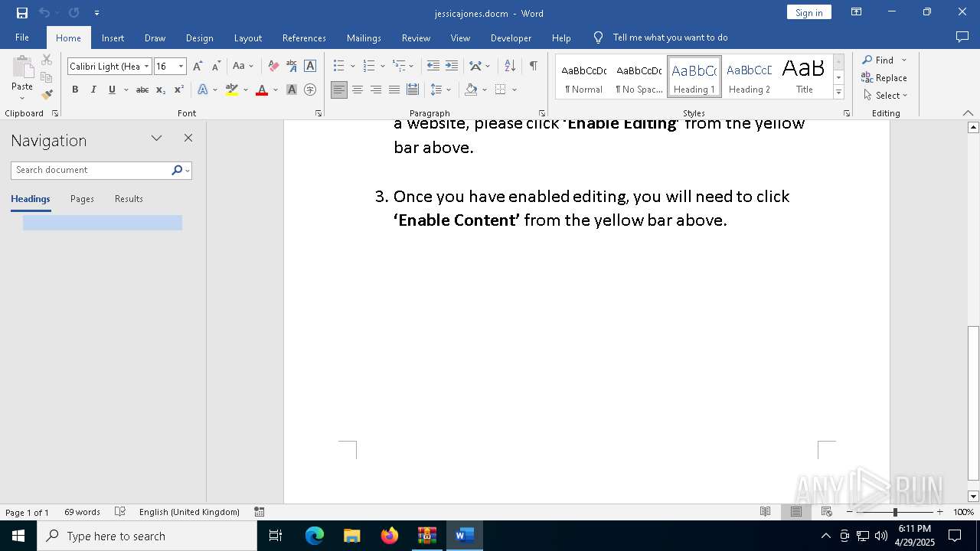Expand the numbering list dropdown
Screen dimensions: 980x551
pos(382,67)
